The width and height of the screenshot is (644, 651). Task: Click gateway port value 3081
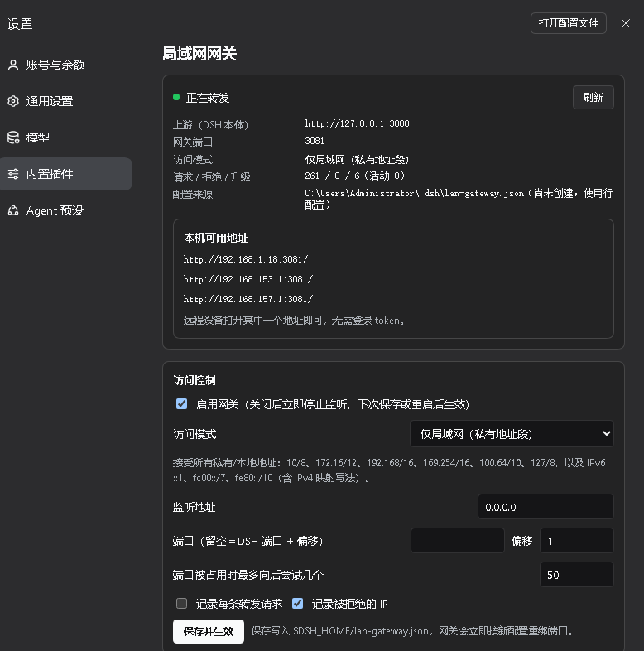[315, 141]
